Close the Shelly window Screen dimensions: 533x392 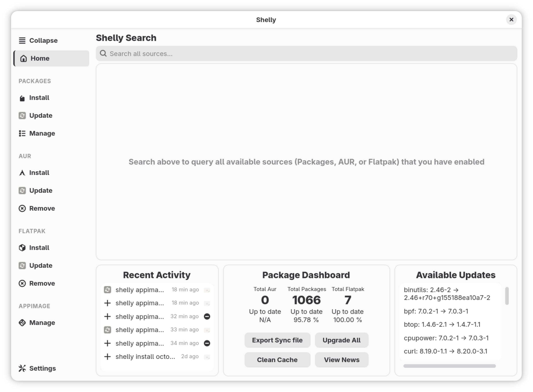[x=511, y=20]
